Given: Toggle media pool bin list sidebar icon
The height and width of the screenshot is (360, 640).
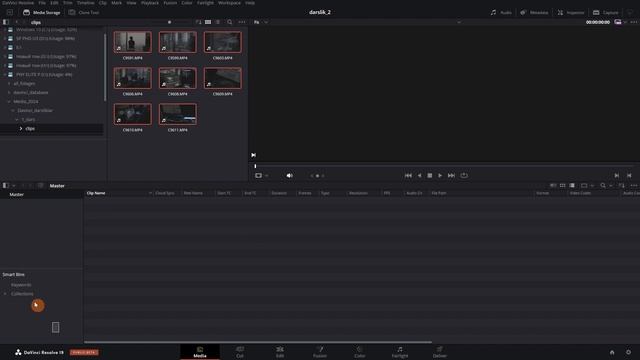Looking at the screenshot, I should tap(6, 186).
